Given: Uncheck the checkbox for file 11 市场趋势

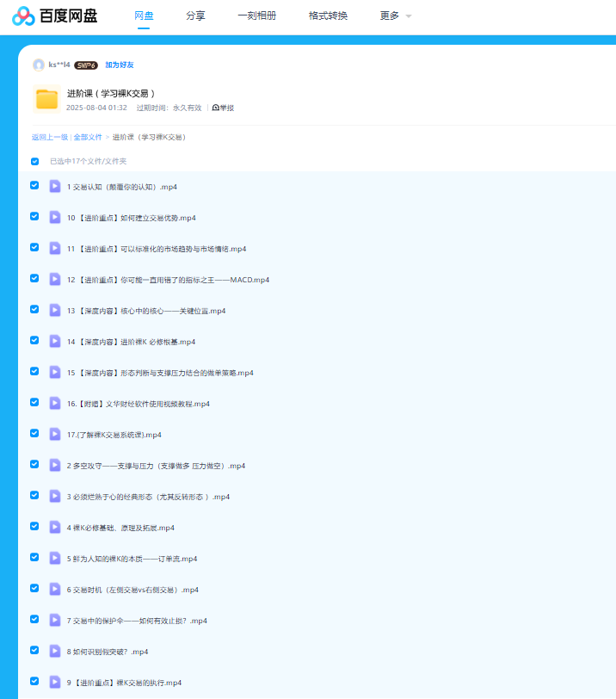Looking at the screenshot, I should click(34, 247).
